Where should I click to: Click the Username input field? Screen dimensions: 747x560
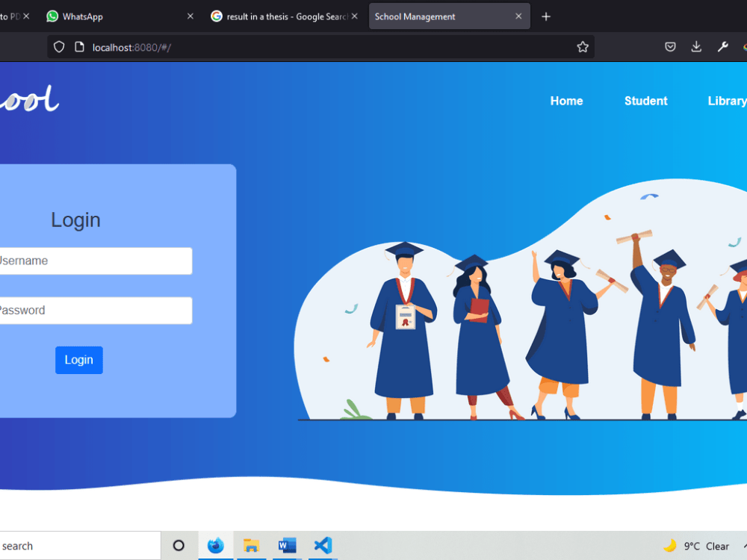coord(96,261)
